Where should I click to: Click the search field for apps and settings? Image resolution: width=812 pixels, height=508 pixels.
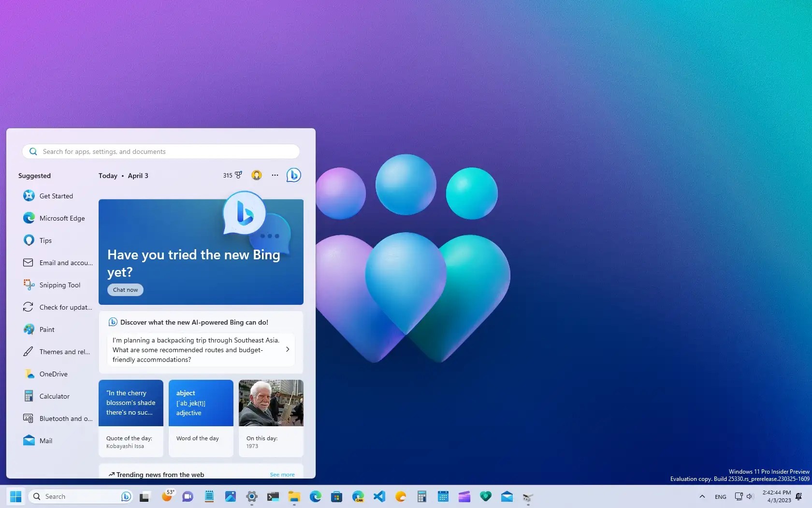click(160, 151)
